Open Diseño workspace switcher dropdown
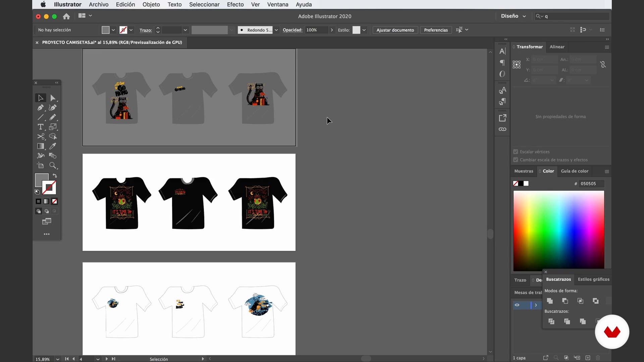Screen dimensions: 644x362 pos(513,16)
